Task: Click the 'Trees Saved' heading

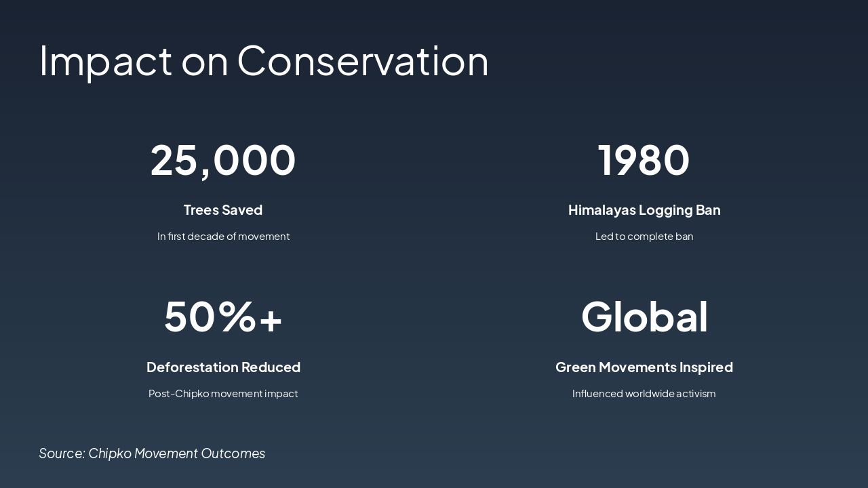Action: coord(223,210)
